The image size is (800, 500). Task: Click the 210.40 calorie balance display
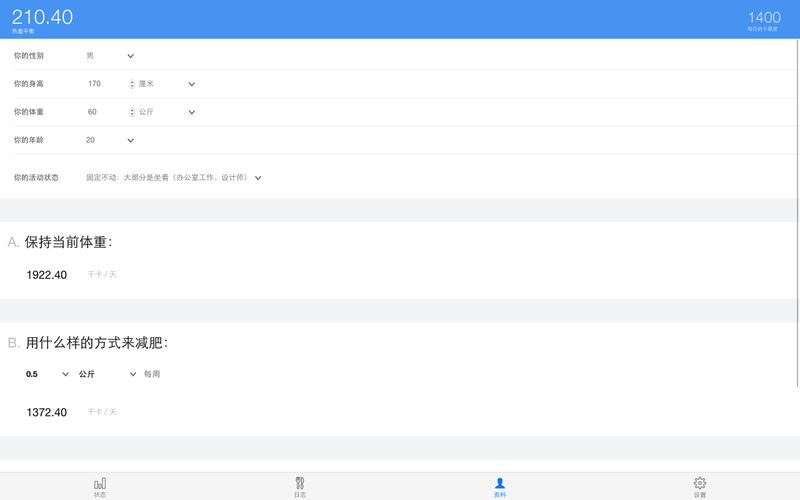click(42, 17)
